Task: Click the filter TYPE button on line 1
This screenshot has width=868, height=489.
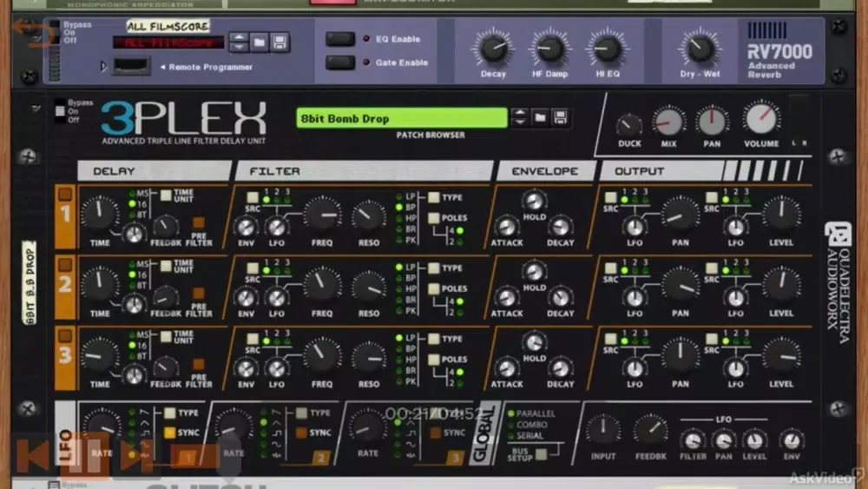Action: click(434, 197)
